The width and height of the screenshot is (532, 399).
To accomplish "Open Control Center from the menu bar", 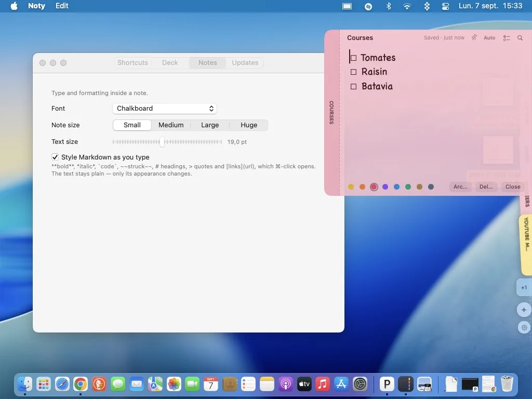I will 445,6.
